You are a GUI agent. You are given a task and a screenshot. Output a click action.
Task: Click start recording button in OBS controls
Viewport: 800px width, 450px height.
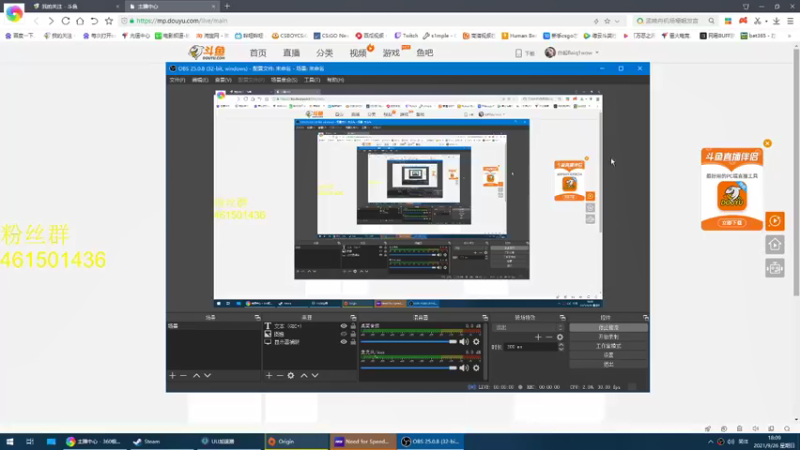608,337
